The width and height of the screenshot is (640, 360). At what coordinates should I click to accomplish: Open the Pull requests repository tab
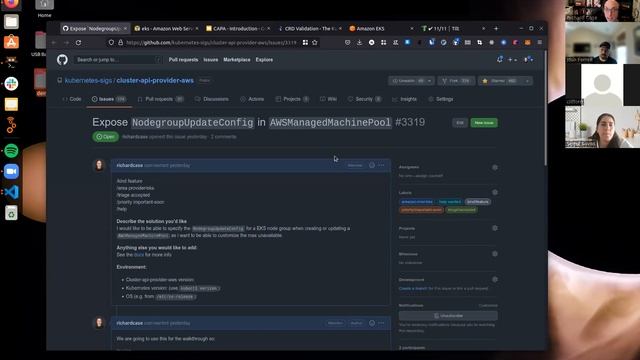[x=160, y=99]
